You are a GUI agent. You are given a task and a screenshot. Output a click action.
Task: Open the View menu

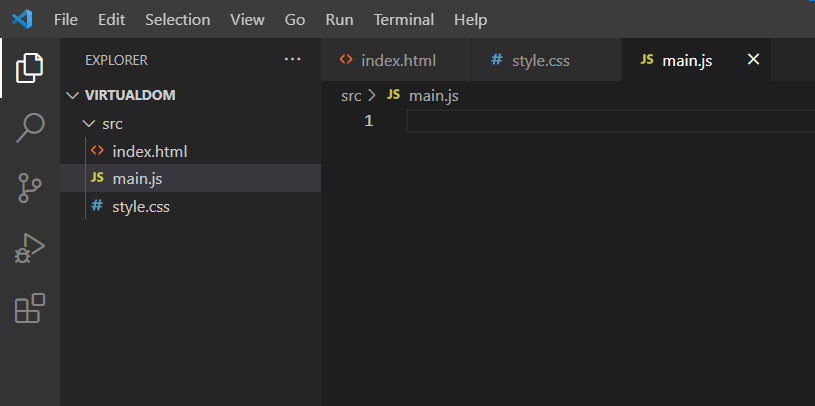[247, 20]
